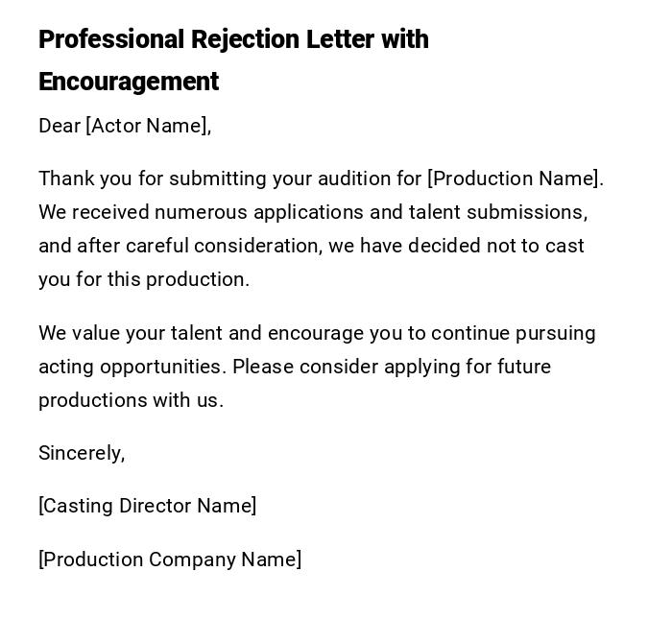Click the word "Dear" in the salutation
The height and width of the screenshot is (619, 672).
(60, 126)
